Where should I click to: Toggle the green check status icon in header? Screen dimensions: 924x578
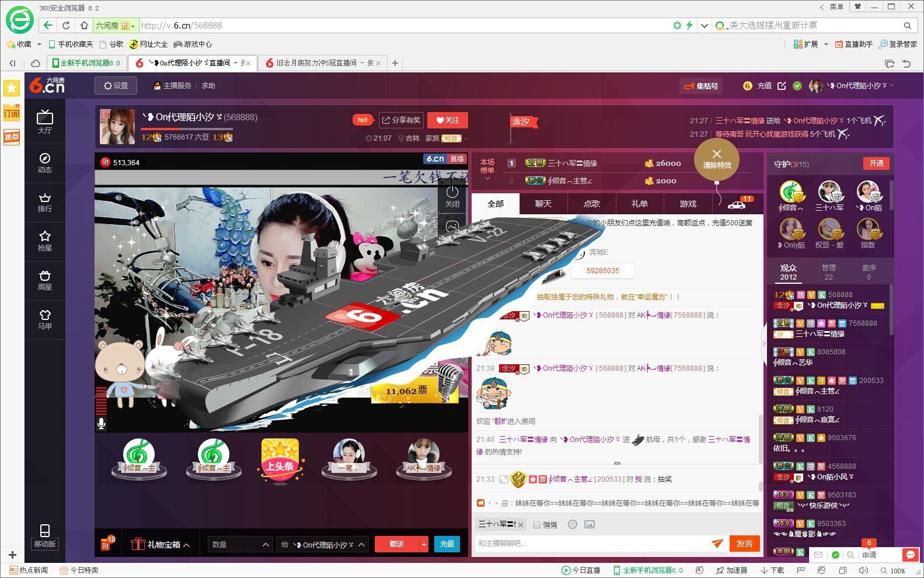click(797, 86)
